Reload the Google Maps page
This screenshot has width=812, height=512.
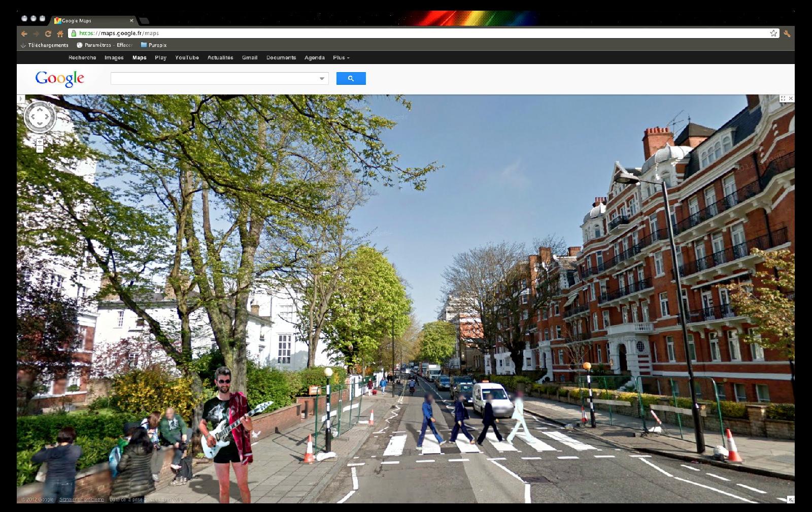pyautogui.click(x=48, y=34)
